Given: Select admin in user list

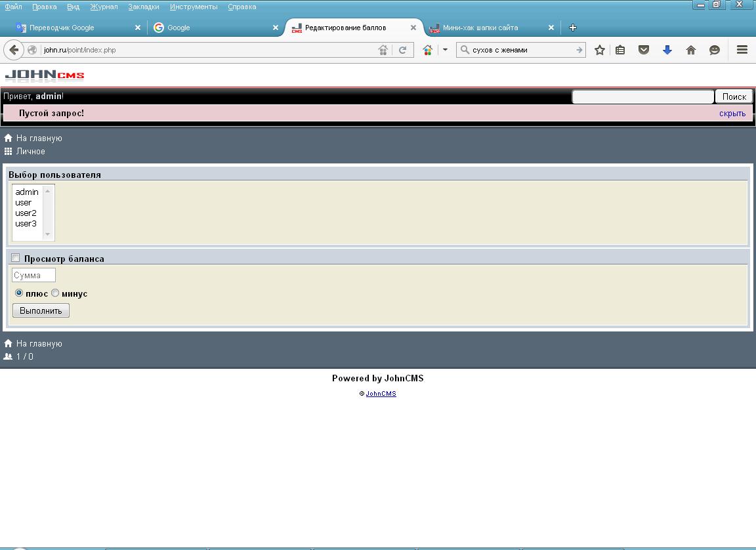Looking at the screenshot, I should (27, 192).
